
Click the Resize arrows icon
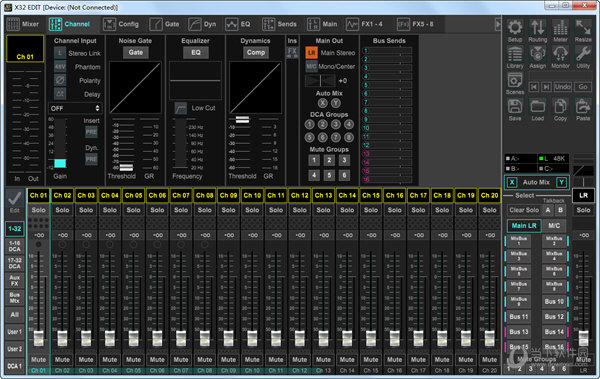tap(583, 28)
